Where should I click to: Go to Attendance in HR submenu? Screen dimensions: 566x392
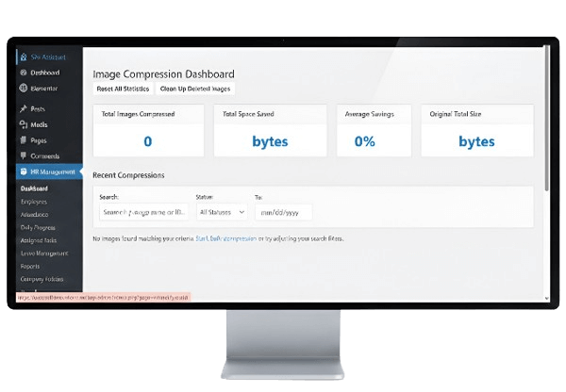[34, 214]
